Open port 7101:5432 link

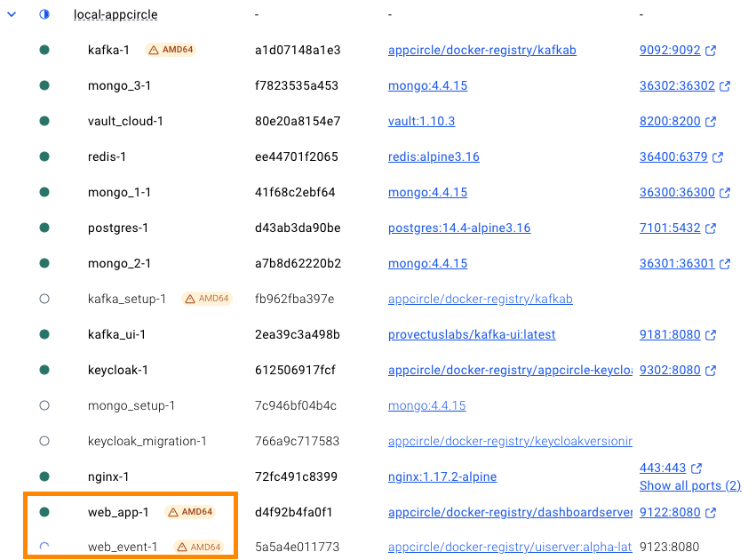tap(670, 228)
